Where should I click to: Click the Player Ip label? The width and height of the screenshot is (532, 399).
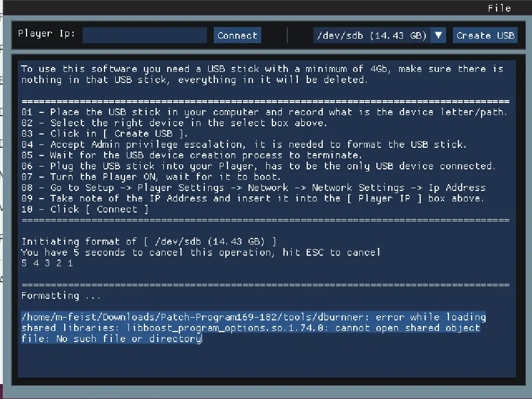tap(47, 34)
